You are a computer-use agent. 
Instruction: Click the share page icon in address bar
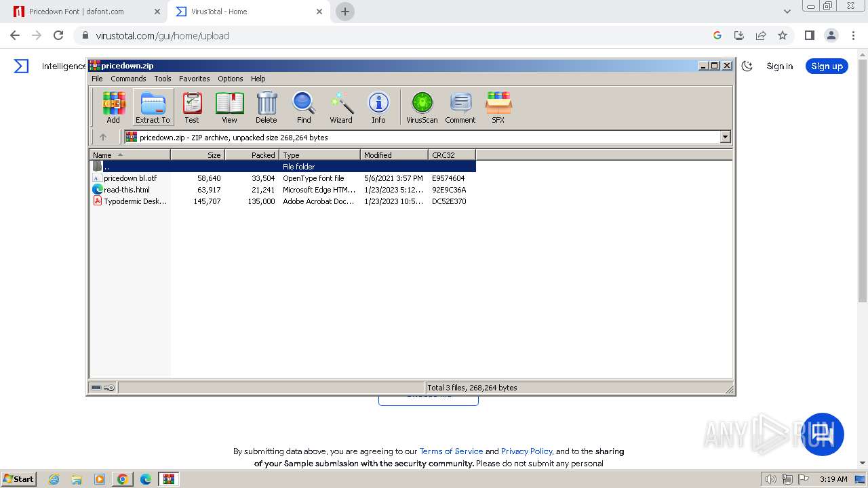tap(761, 35)
